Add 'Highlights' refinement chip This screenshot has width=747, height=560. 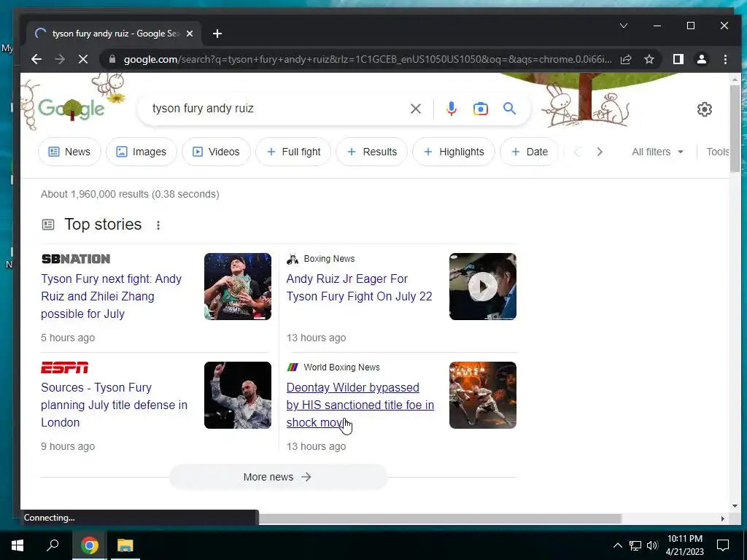[x=454, y=152]
